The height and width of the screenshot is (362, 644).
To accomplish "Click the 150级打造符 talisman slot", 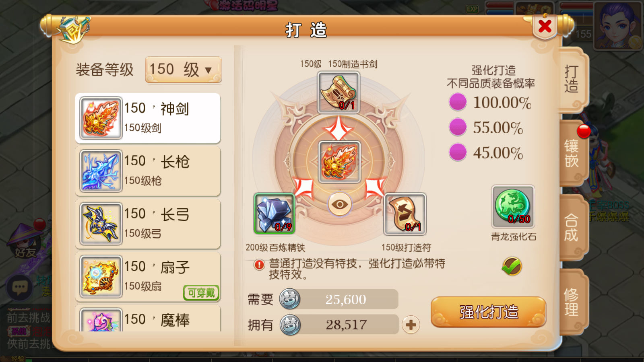I will tap(405, 214).
